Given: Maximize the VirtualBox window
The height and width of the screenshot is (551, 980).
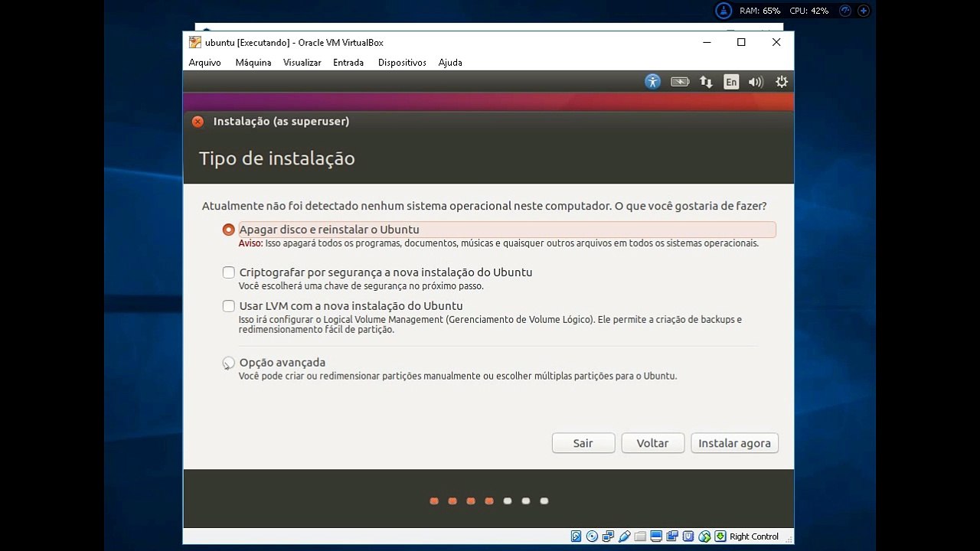Looking at the screenshot, I should coord(741,43).
